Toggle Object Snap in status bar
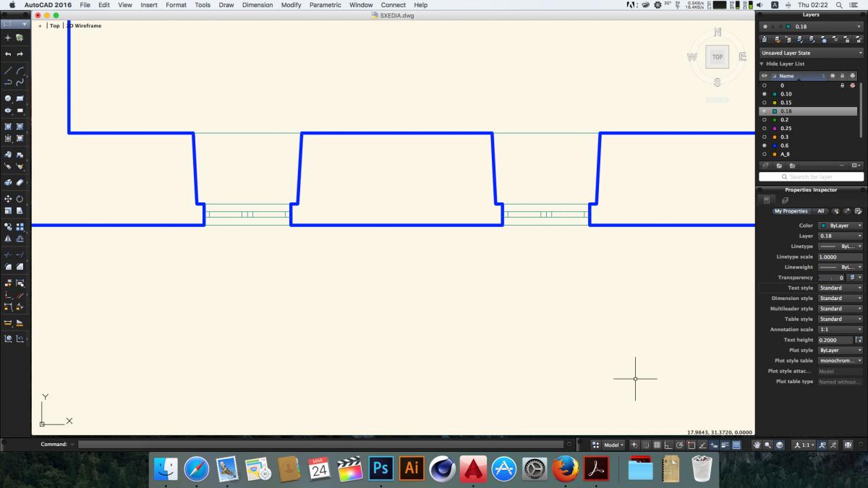Image resolution: width=868 pixels, height=488 pixels. [x=691, y=445]
